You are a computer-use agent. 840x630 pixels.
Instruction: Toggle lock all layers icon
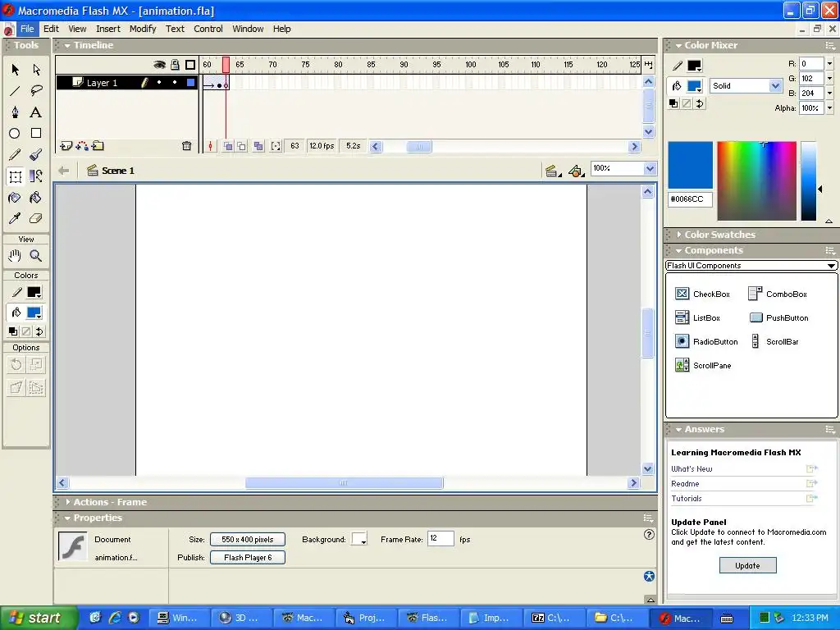click(x=176, y=65)
